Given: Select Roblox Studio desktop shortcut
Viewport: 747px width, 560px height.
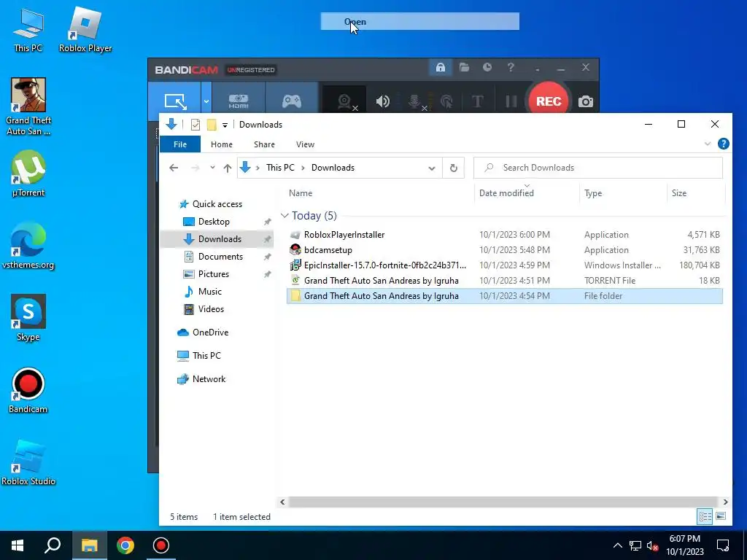Looking at the screenshot, I should coord(28,462).
